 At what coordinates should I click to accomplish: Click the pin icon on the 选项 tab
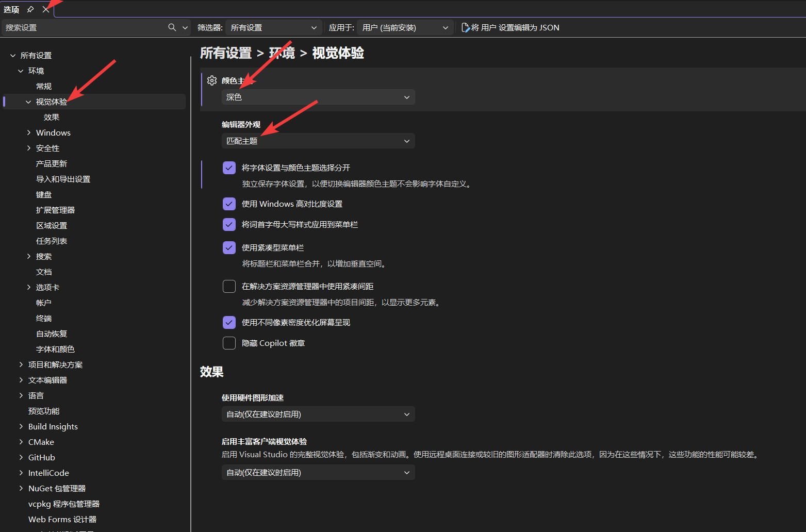(30, 9)
